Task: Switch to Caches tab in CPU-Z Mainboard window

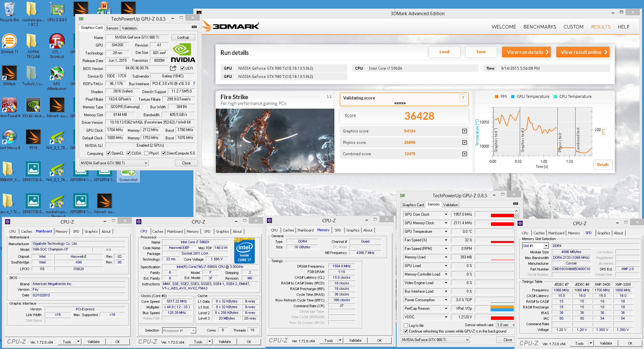Action: pyautogui.click(x=27, y=232)
